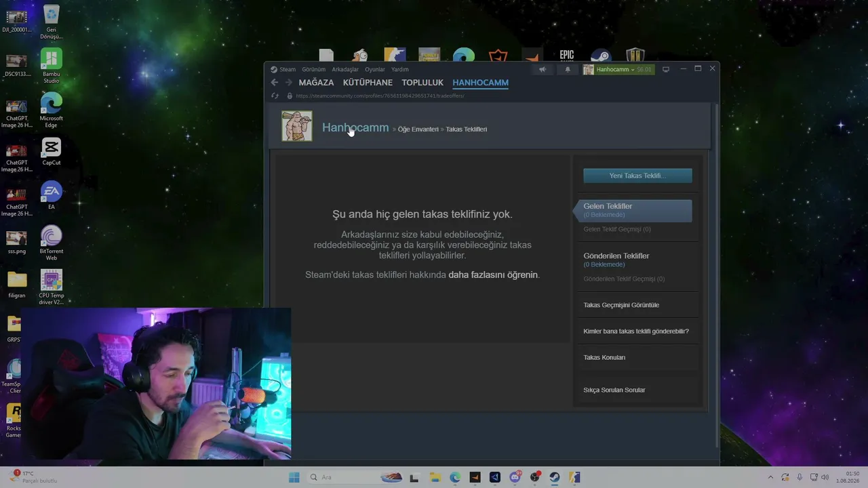Switch to Steam on the taskbar
Screen dimensions: 868x488
555,477
